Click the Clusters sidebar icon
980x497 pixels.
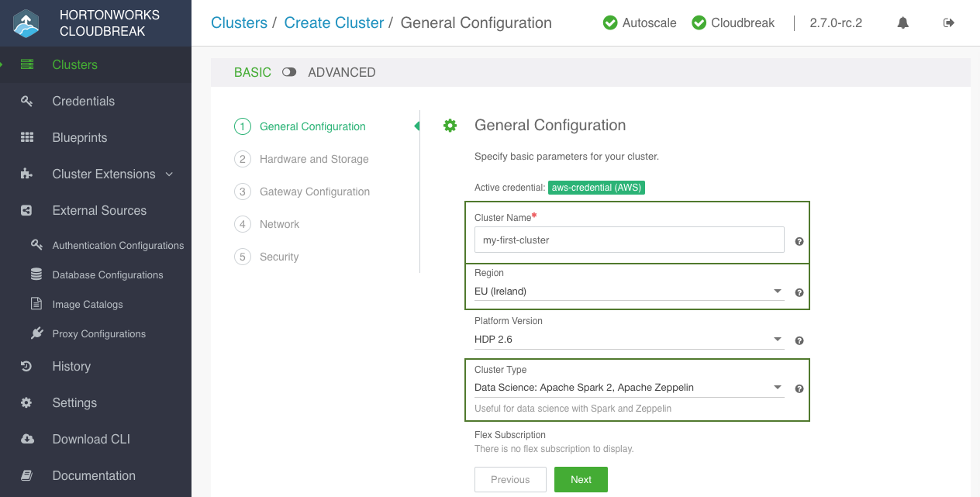click(x=27, y=64)
